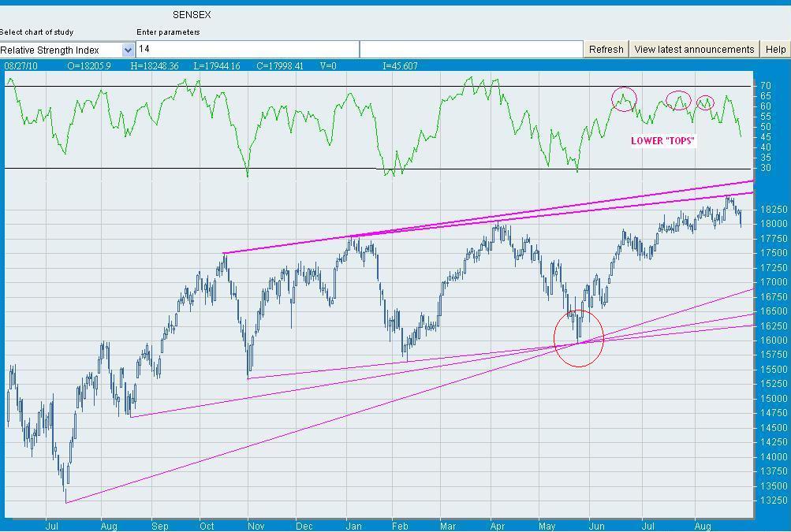
Task: Click the SENSEX title text
Action: click(x=192, y=15)
